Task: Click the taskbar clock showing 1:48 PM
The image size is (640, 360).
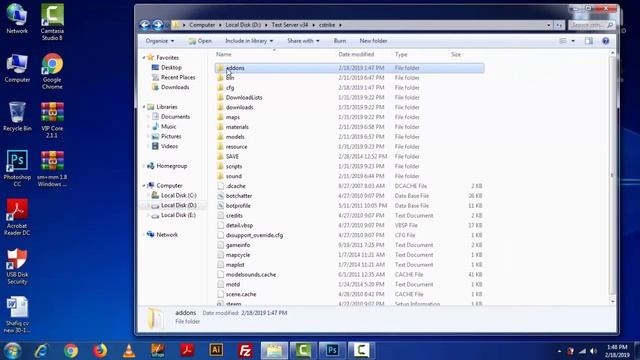Action: pos(617,351)
